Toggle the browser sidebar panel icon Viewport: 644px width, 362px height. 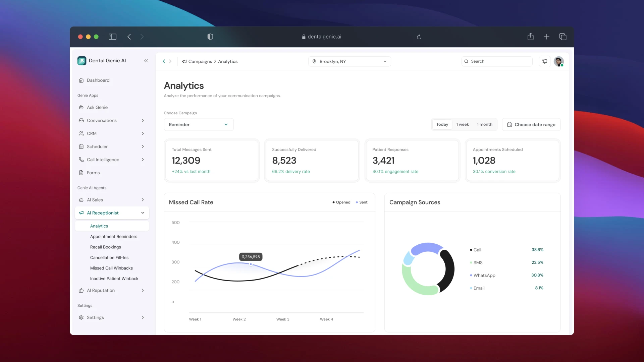pyautogui.click(x=112, y=37)
